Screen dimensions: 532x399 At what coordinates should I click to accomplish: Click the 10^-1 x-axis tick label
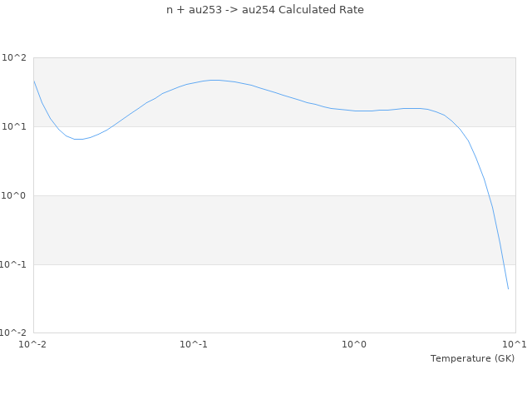point(194,344)
